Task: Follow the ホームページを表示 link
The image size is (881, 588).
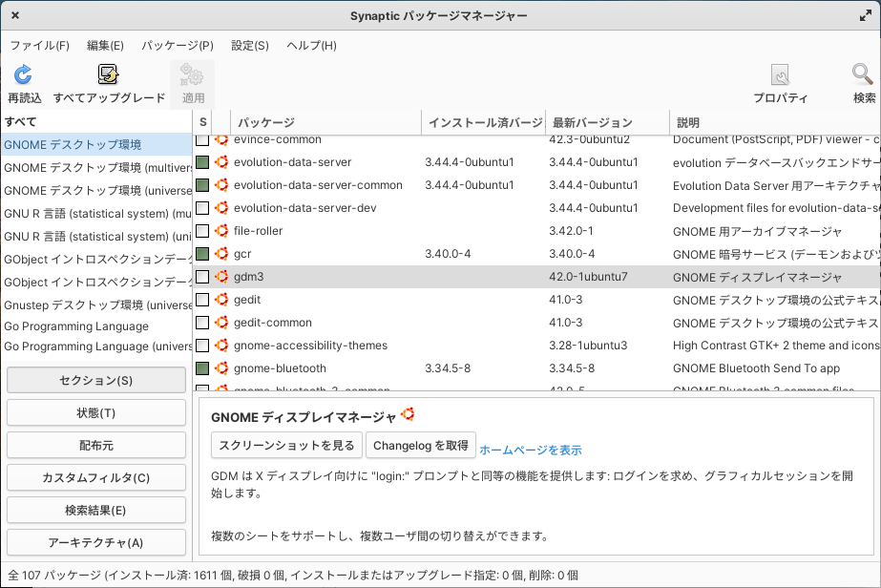Action: point(531,450)
